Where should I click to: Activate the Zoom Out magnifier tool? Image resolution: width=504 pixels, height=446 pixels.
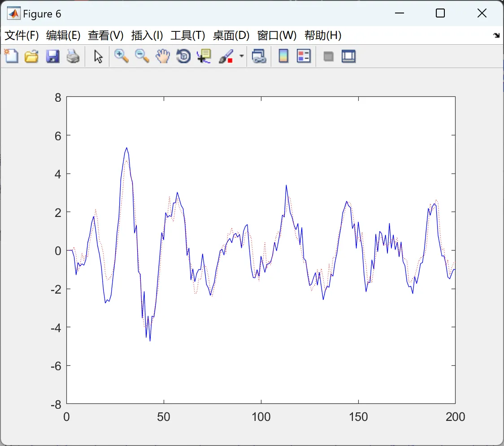pos(142,56)
